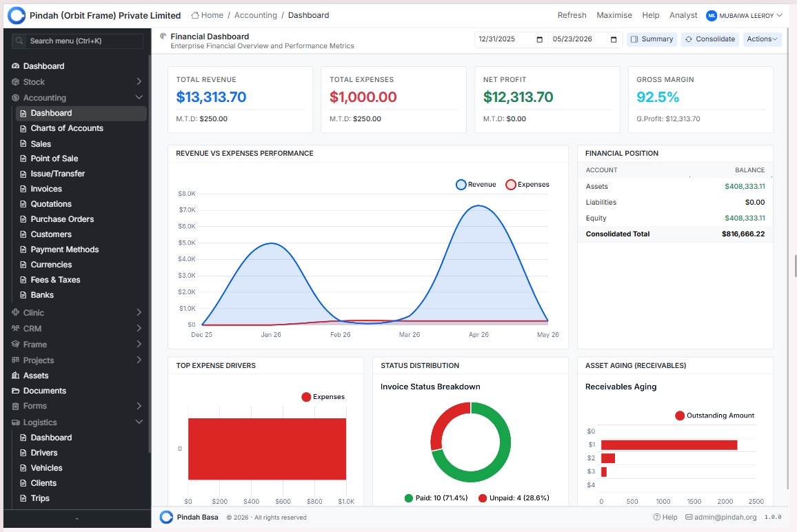Open calendar picker on start date 12/31/2025
Viewport: 797px width, 532px height.
point(539,39)
